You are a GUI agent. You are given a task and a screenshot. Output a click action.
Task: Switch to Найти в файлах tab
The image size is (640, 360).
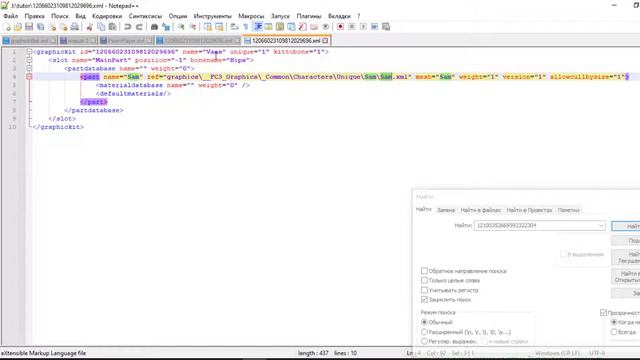480,210
